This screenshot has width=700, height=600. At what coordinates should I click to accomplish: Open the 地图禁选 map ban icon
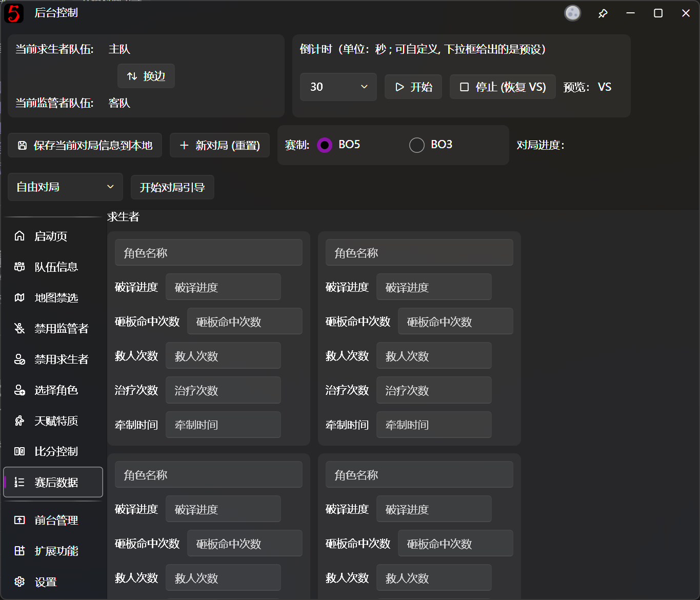[19, 297]
